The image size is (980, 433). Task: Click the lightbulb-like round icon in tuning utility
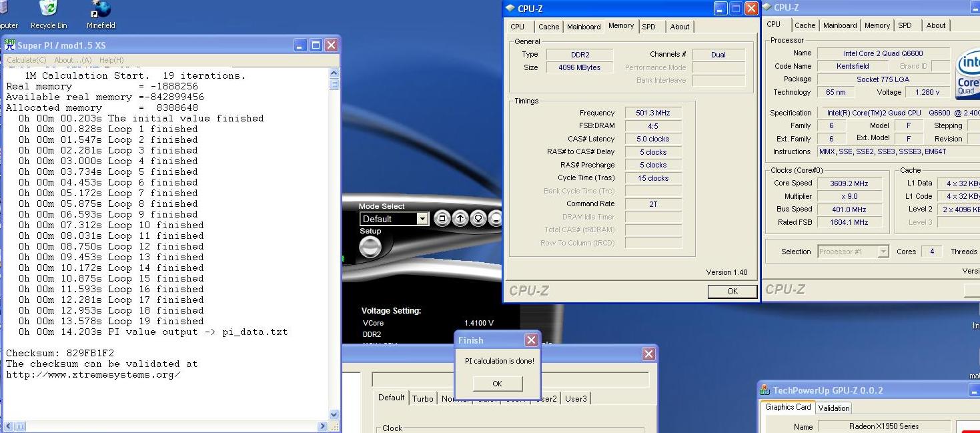tap(478, 218)
